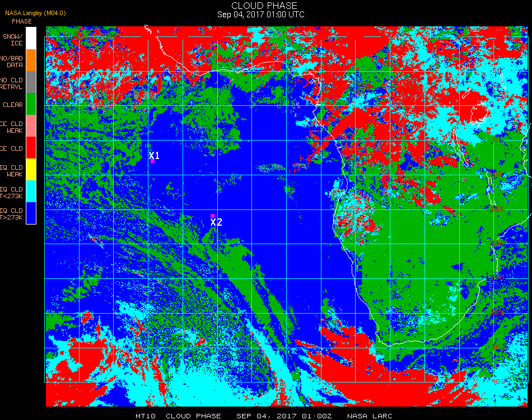Click the 5N latitude label

click(497, 71)
